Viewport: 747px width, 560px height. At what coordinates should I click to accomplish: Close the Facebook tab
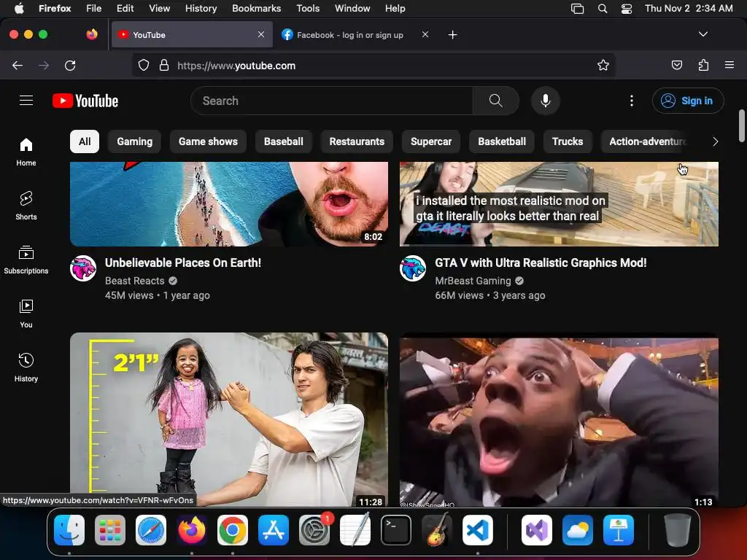click(x=425, y=34)
